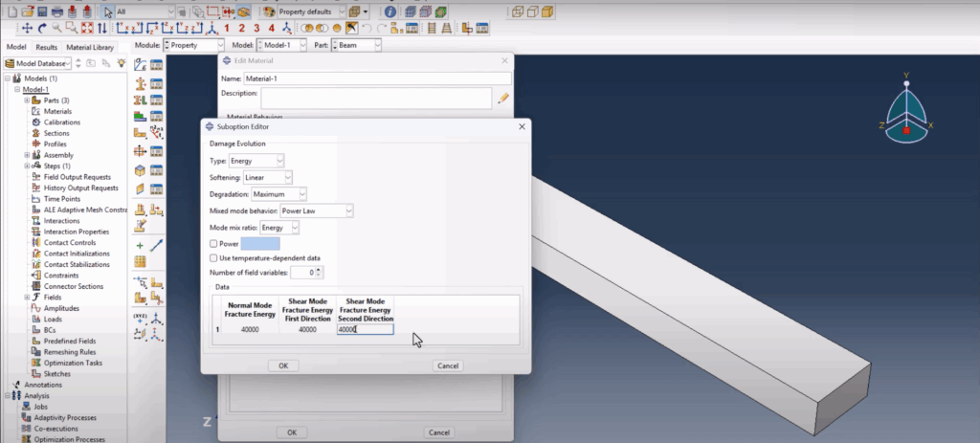This screenshot has width=980, height=443.
Task: Click the Create Section icon
Action: (x=141, y=82)
